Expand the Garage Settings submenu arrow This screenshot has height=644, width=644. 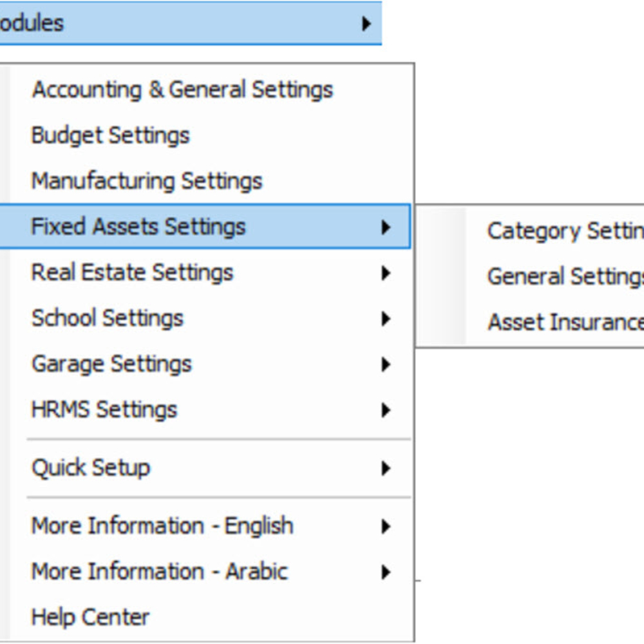click(385, 364)
